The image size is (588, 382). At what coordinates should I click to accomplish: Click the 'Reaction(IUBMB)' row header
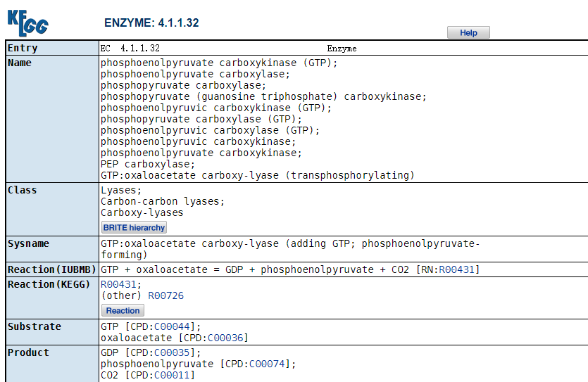tap(52, 269)
